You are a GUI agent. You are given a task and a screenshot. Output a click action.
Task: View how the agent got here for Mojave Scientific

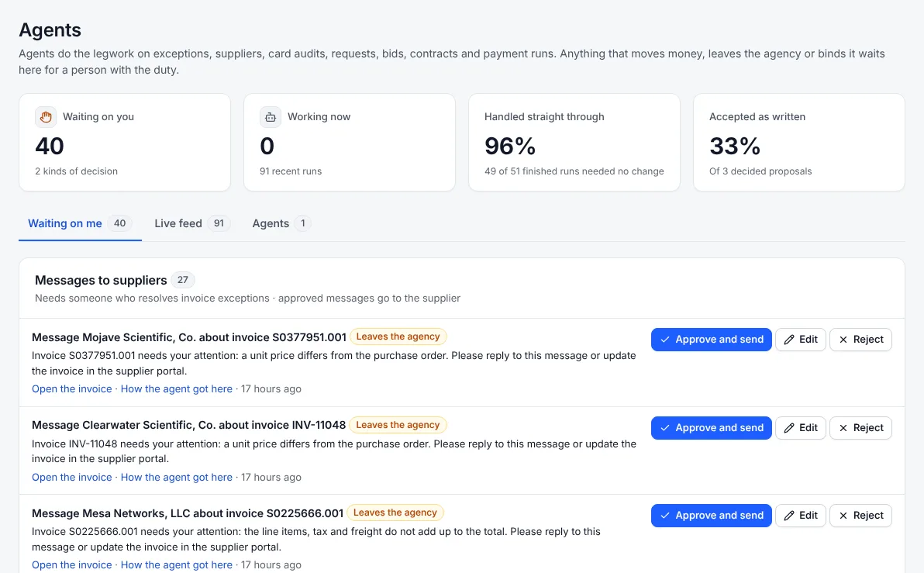click(176, 389)
